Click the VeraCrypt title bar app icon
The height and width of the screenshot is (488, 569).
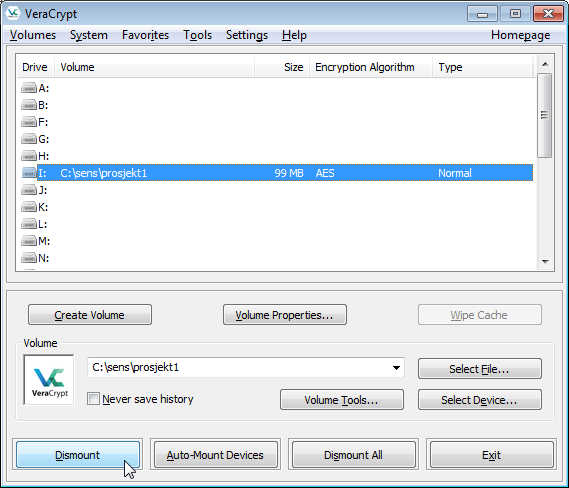coord(13,13)
